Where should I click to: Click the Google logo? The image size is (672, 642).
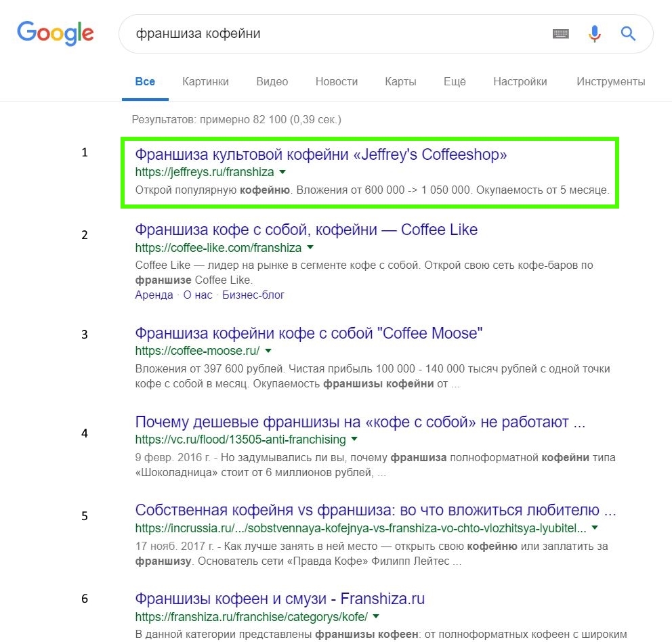pos(56,33)
